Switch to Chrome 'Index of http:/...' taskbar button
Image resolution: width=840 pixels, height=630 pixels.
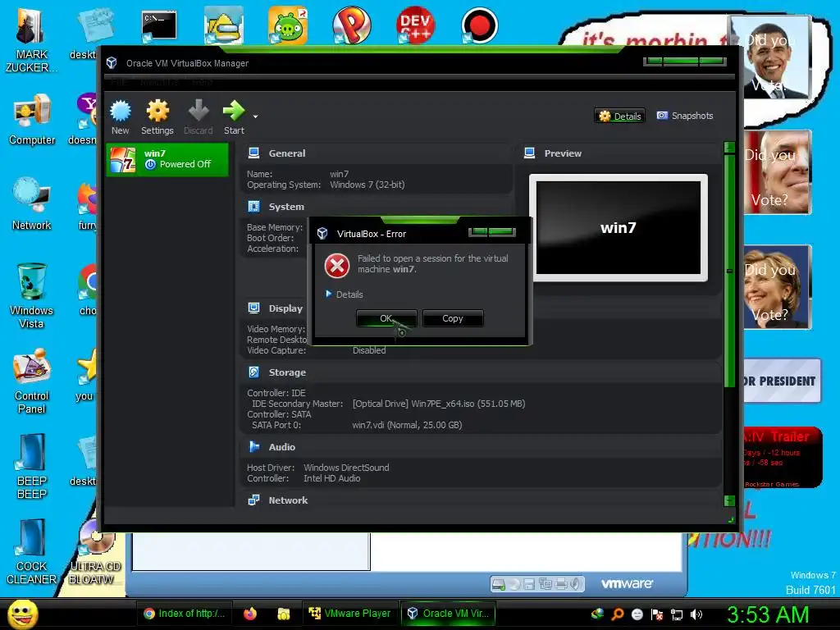coord(185,614)
